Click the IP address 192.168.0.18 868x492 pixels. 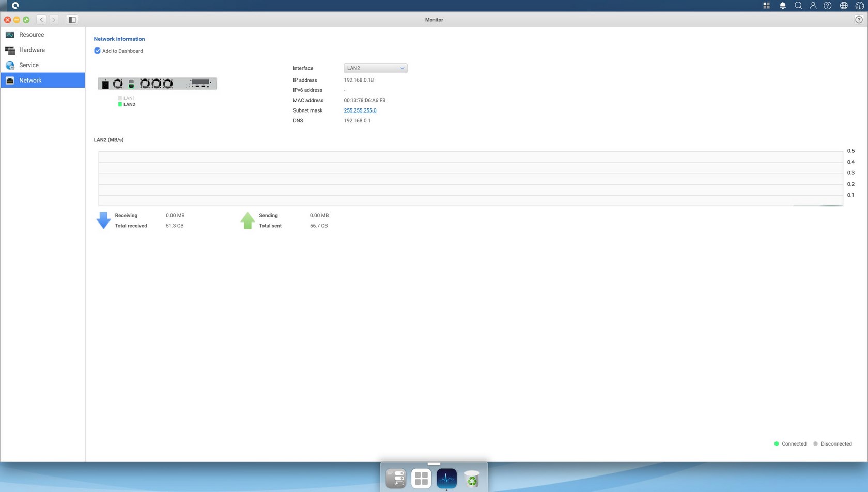[x=359, y=80]
